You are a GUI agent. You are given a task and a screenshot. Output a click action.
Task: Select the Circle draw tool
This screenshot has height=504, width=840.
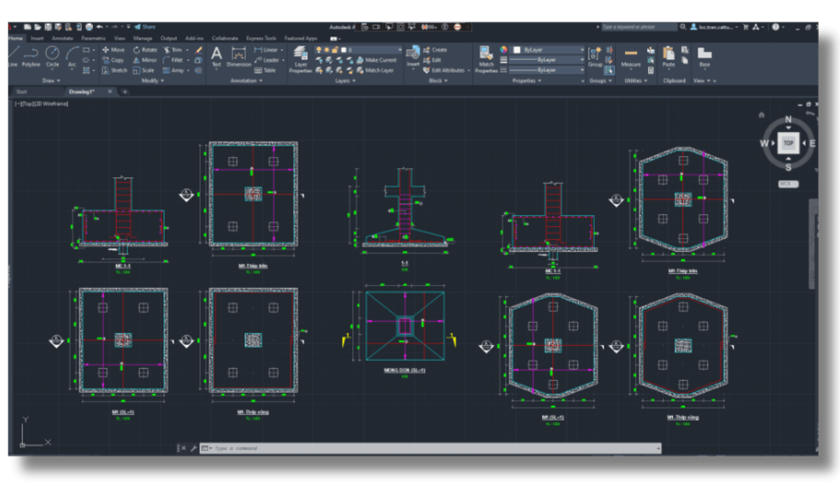52,57
